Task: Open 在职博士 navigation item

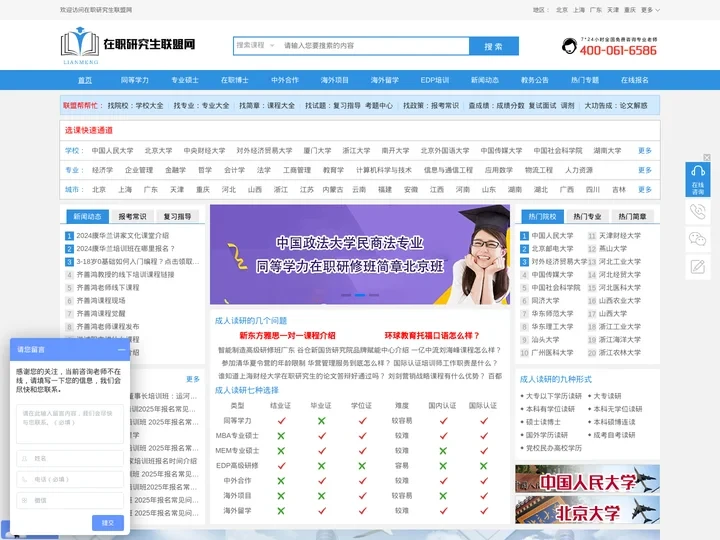Action: point(235,80)
